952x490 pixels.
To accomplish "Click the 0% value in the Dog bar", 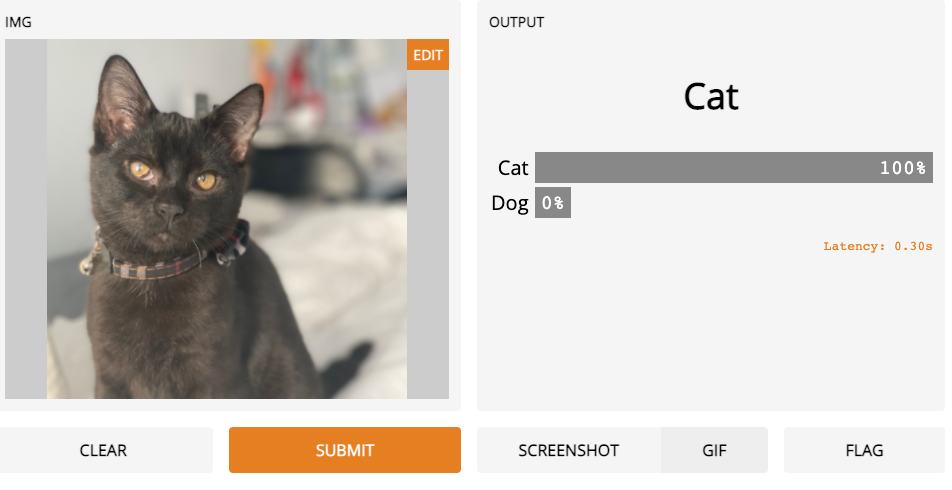I will [x=553, y=203].
